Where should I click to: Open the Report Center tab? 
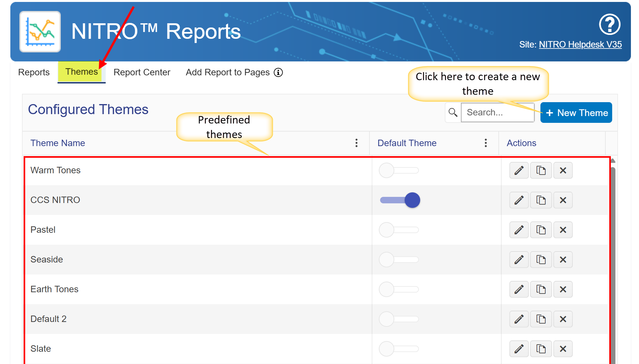(x=142, y=72)
